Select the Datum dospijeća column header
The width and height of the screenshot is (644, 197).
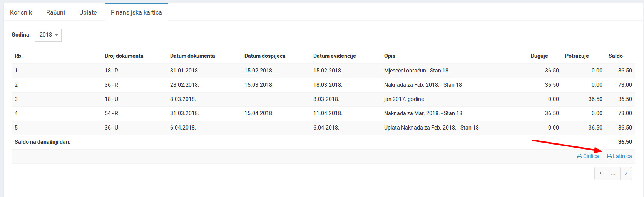(265, 56)
